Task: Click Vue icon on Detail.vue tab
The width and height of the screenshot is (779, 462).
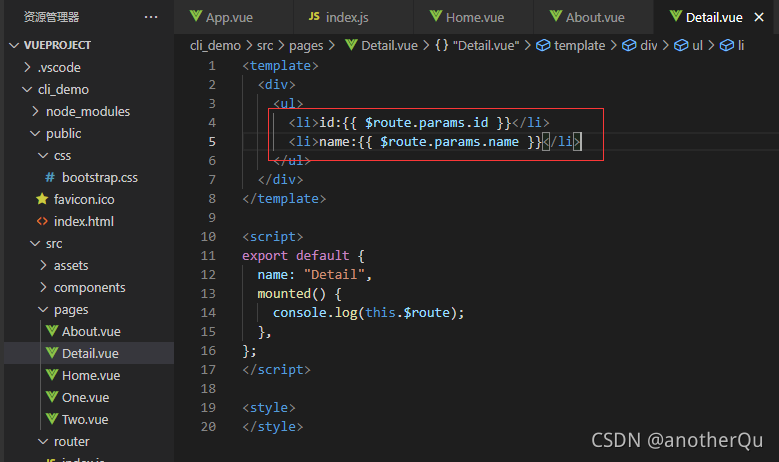Action: coord(676,16)
